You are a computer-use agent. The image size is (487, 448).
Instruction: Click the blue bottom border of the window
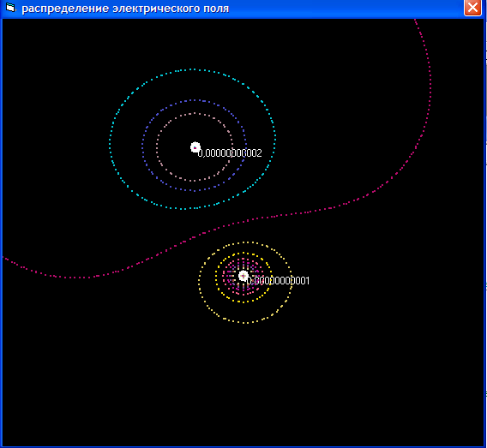(243, 447)
